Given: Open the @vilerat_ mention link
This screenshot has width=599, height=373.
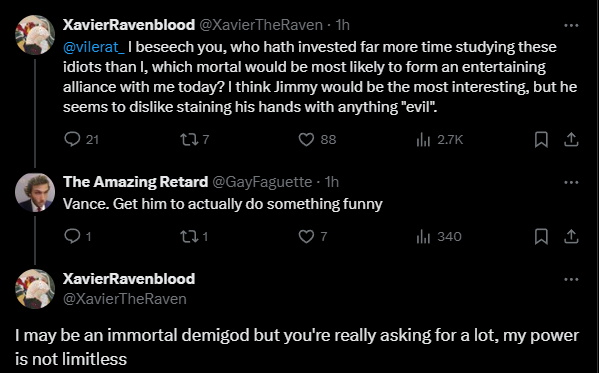Looking at the screenshot, I should [94, 47].
